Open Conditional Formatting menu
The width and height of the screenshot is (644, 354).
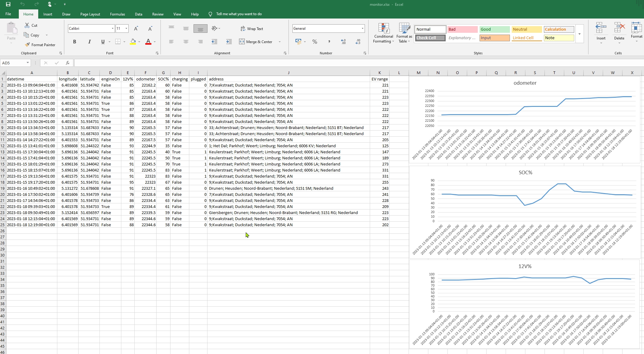click(x=383, y=33)
